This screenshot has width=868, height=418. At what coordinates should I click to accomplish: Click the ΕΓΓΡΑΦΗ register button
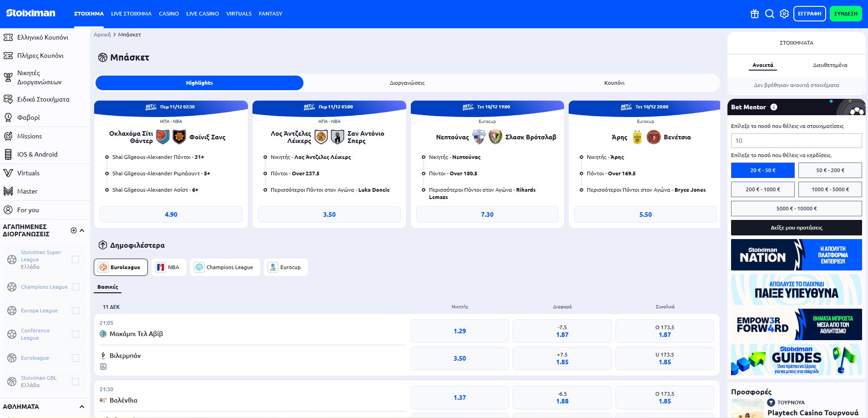(809, 14)
